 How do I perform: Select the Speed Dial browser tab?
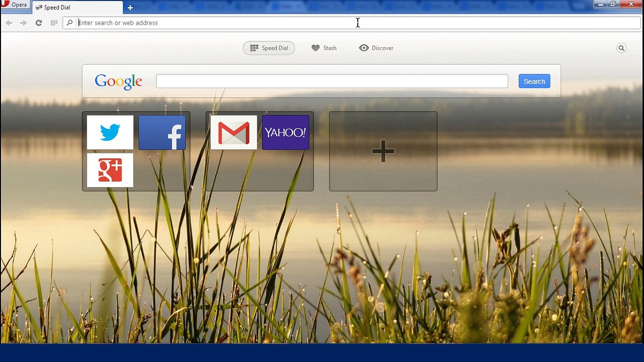point(77,8)
